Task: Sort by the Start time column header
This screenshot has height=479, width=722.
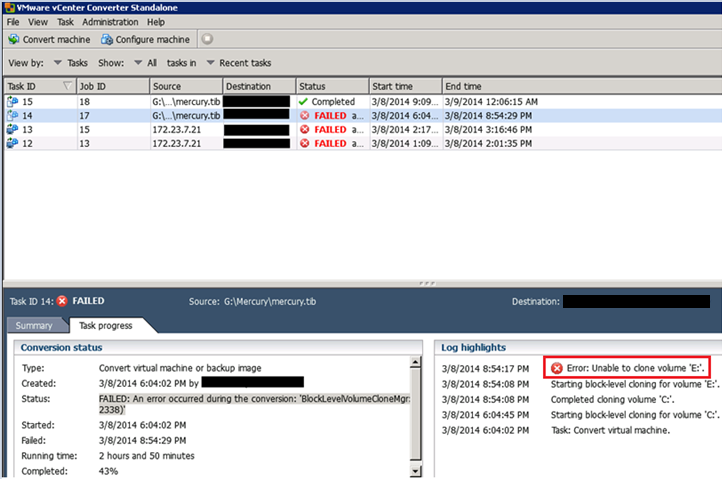Action: tap(406, 86)
